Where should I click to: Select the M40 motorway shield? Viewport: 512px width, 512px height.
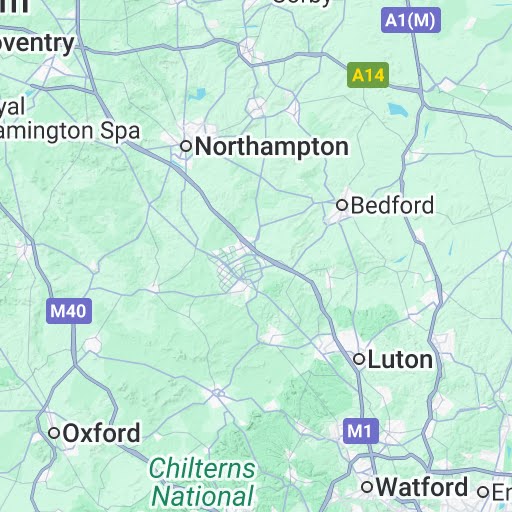(x=69, y=311)
